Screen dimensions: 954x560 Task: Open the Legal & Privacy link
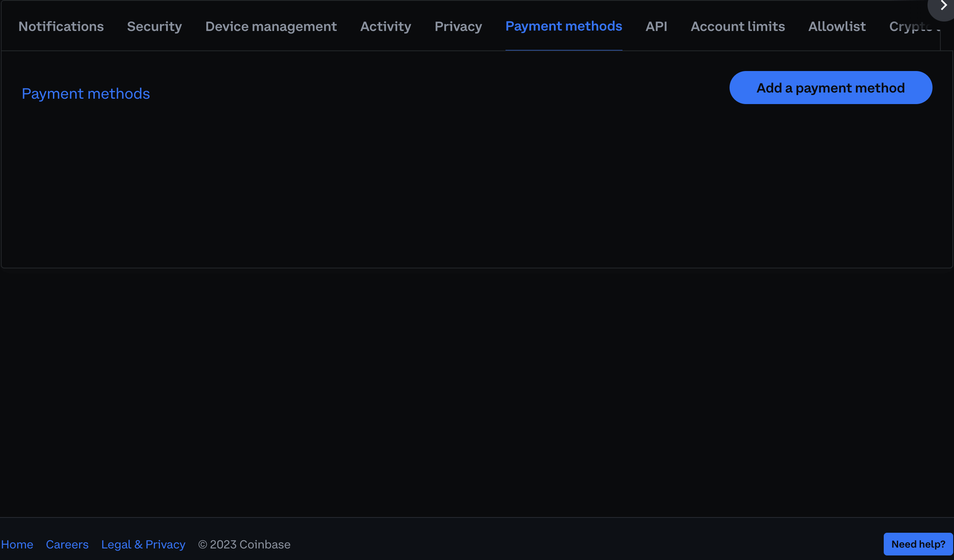(x=143, y=544)
